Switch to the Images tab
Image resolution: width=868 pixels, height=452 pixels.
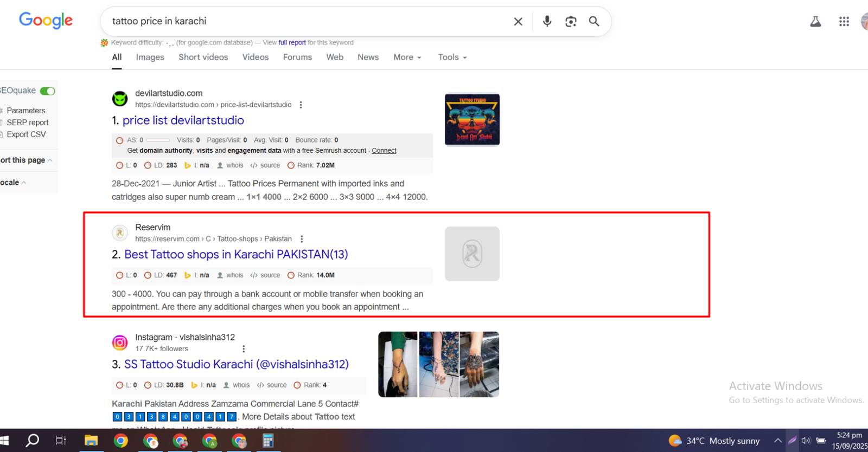pyautogui.click(x=150, y=57)
